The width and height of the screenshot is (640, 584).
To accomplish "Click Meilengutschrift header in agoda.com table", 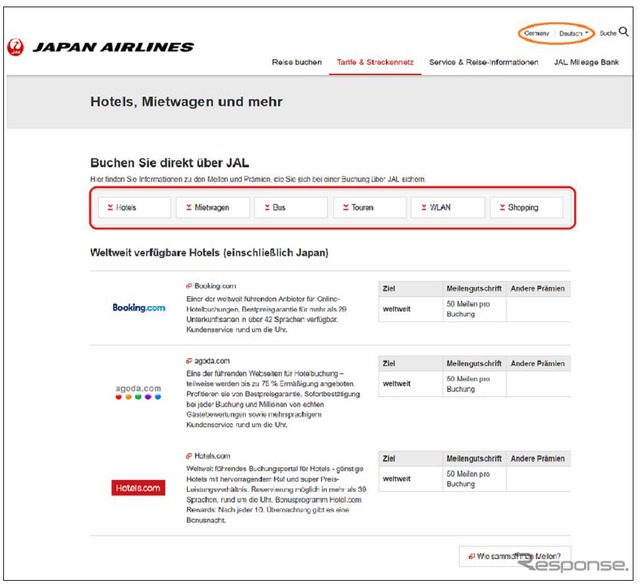I will click(x=474, y=363).
